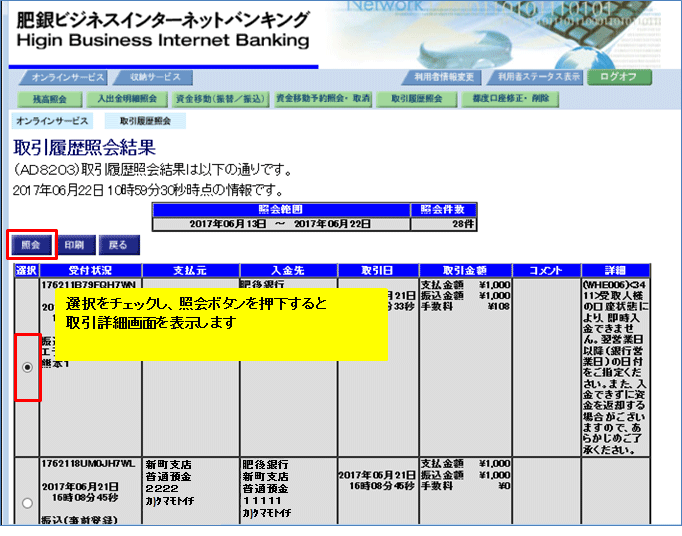Select 資金移動(振替/振込) menu
682x536 pixels.
click(219, 99)
